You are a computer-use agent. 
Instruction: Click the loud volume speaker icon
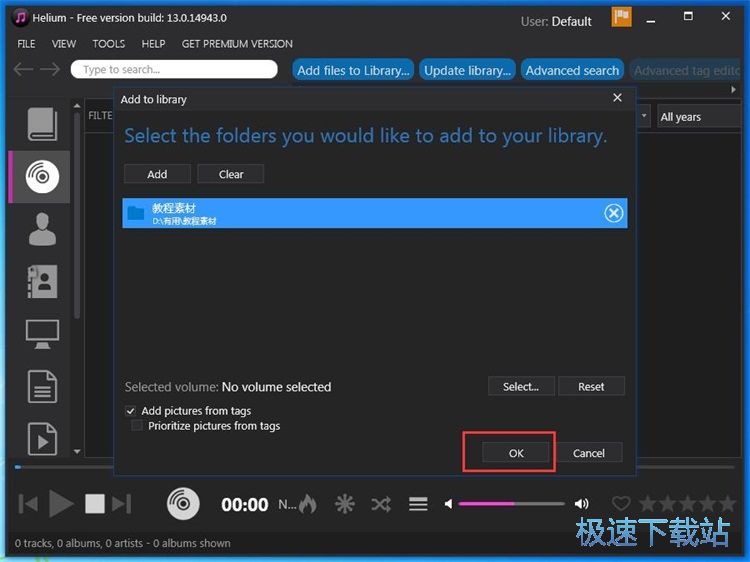tap(582, 504)
